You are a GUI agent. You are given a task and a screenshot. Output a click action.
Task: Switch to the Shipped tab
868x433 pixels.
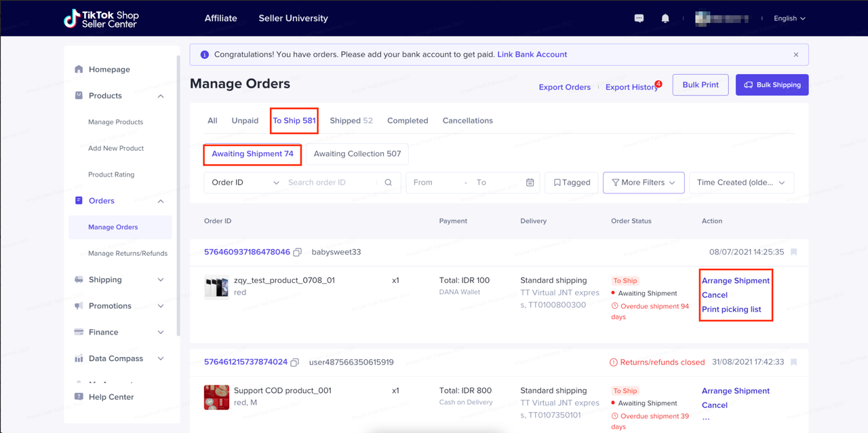pos(351,121)
